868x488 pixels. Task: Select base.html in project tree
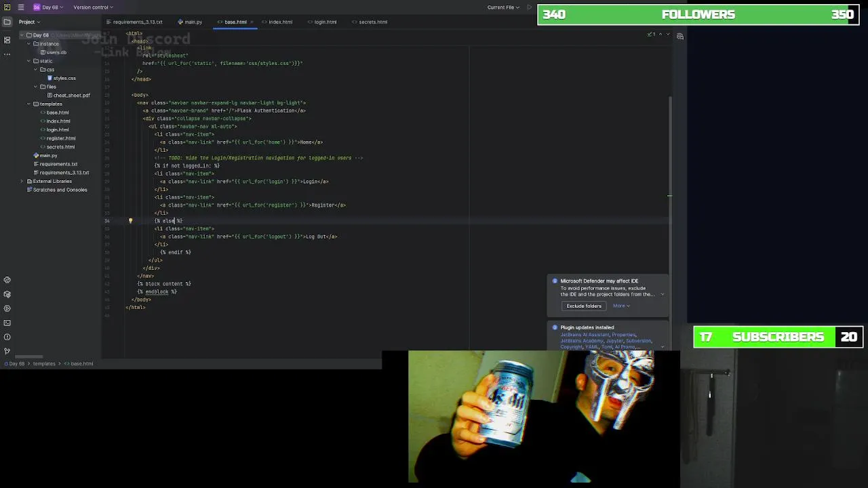pyautogui.click(x=54, y=113)
